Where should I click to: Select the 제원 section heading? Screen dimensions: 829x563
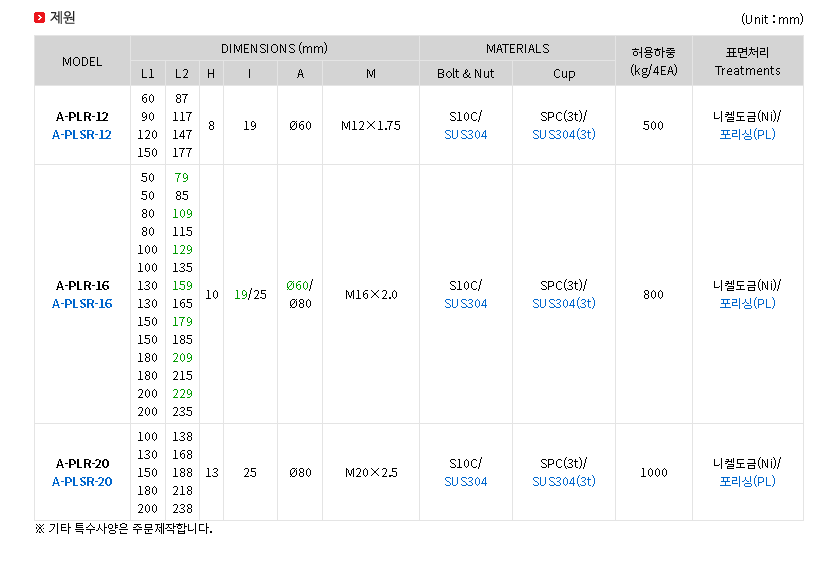[62, 17]
